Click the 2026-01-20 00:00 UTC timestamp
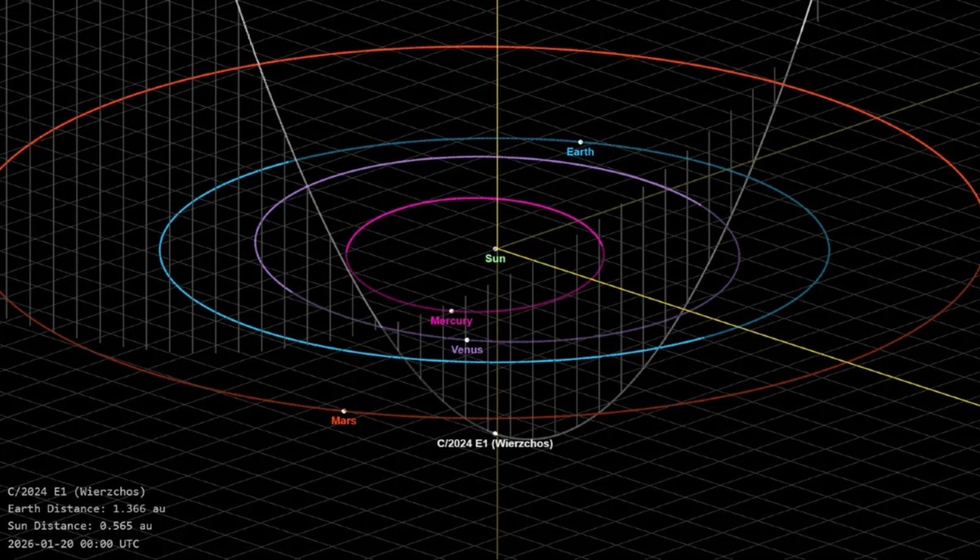 click(x=75, y=543)
